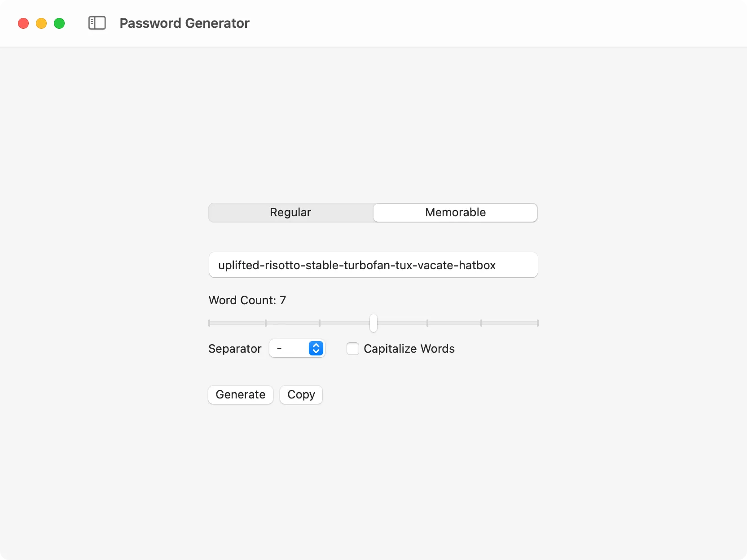Viewport: 747px width, 560px height.
Task: Select the Memorable tab
Action: pyautogui.click(x=455, y=212)
